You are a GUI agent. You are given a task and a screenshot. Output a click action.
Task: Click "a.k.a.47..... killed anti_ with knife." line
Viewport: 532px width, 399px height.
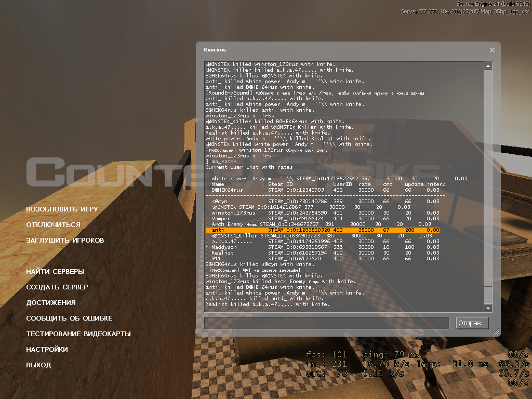click(264, 299)
